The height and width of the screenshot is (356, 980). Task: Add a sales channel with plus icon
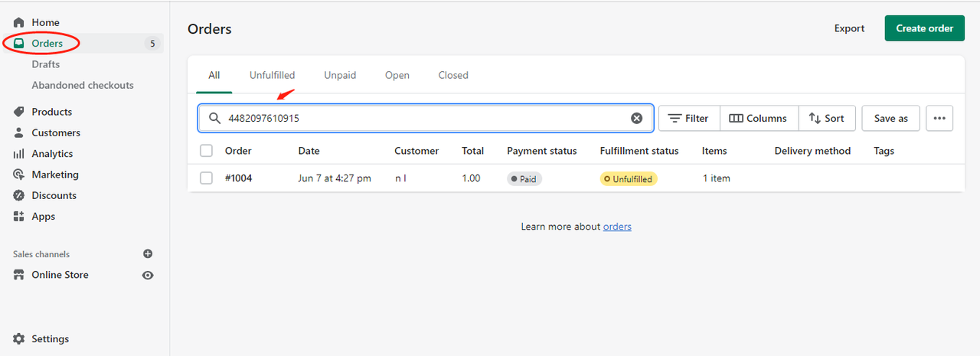click(x=148, y=254)
